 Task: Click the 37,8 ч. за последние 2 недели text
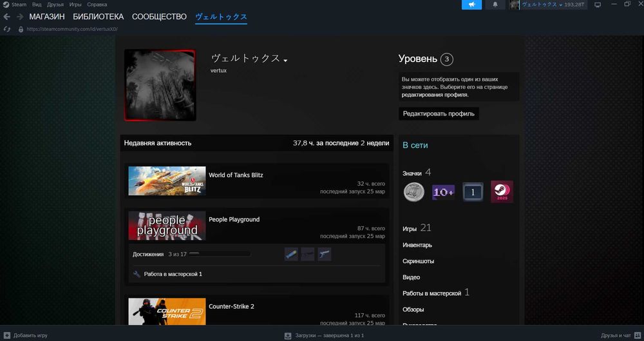point(341,143)
